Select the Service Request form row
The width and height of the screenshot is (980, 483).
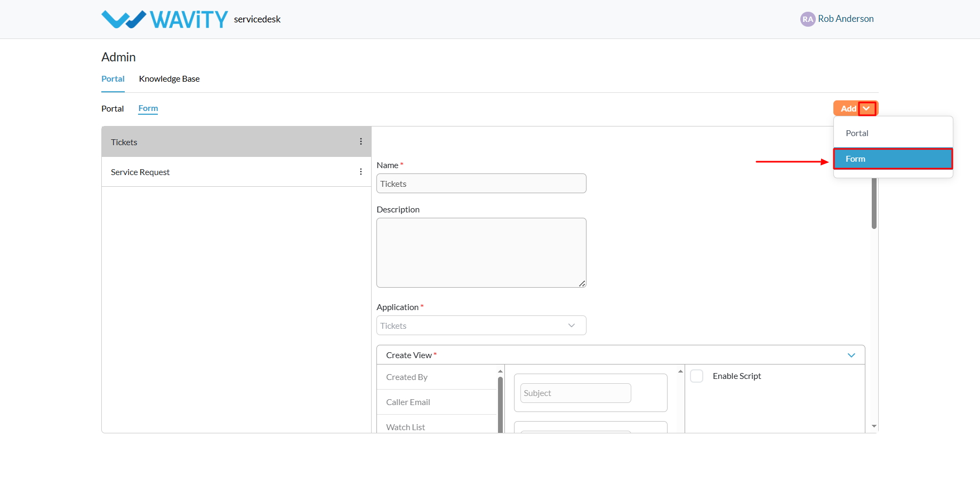pos(236,172)
